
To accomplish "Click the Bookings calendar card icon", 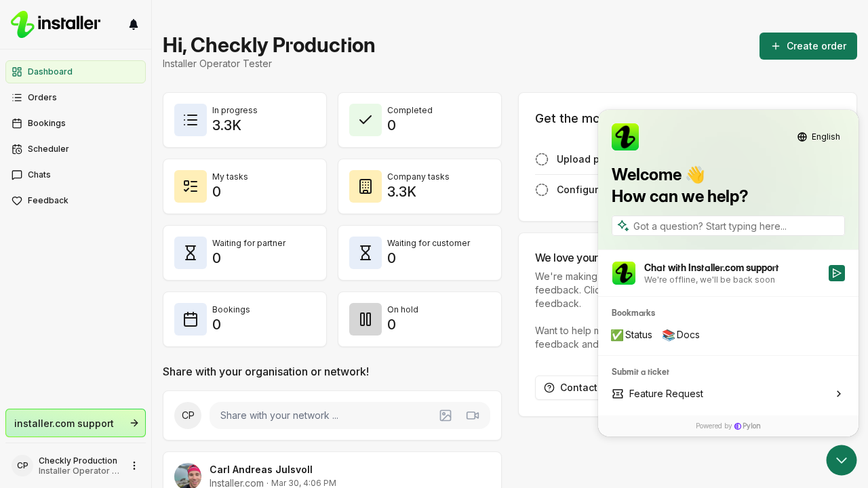I will click(x=191, y=319).
